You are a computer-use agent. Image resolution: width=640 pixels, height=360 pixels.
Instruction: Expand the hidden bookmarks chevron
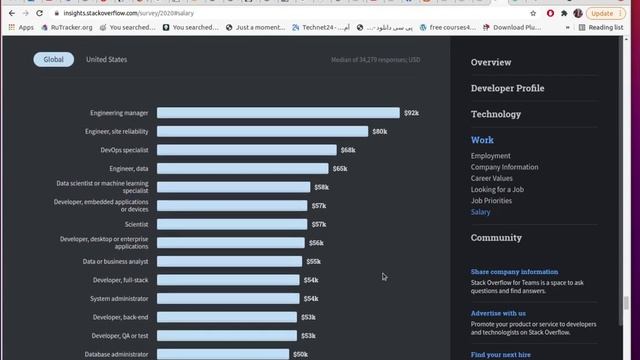[567, 27]
